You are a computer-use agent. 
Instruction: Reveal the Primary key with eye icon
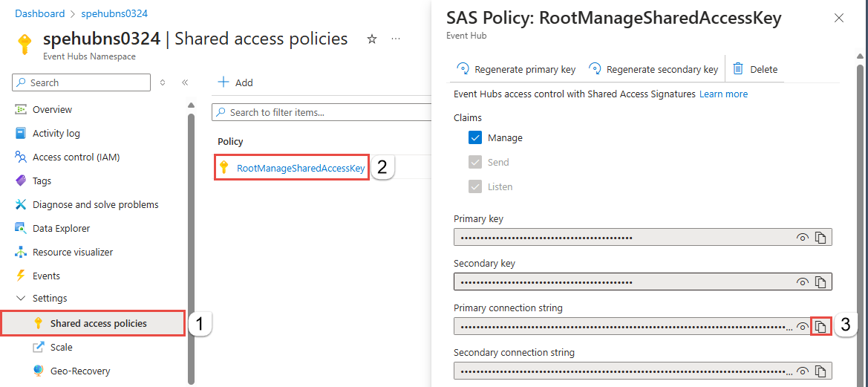pos(802,238)
